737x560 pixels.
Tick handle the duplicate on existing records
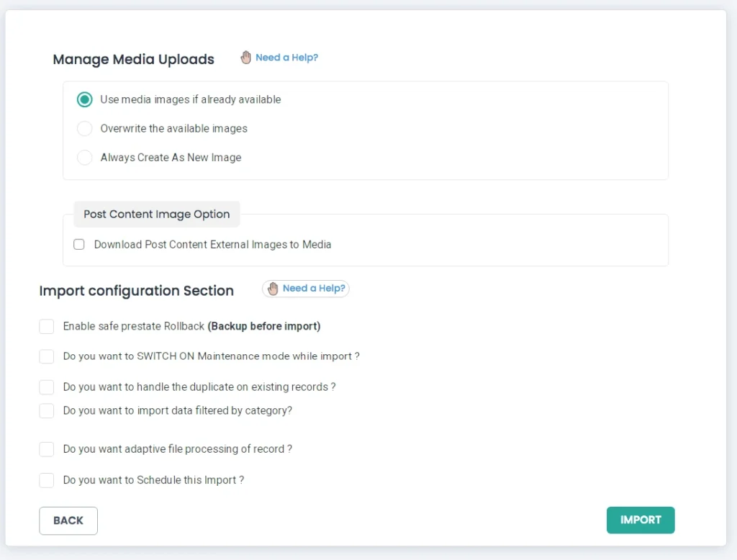47,387
